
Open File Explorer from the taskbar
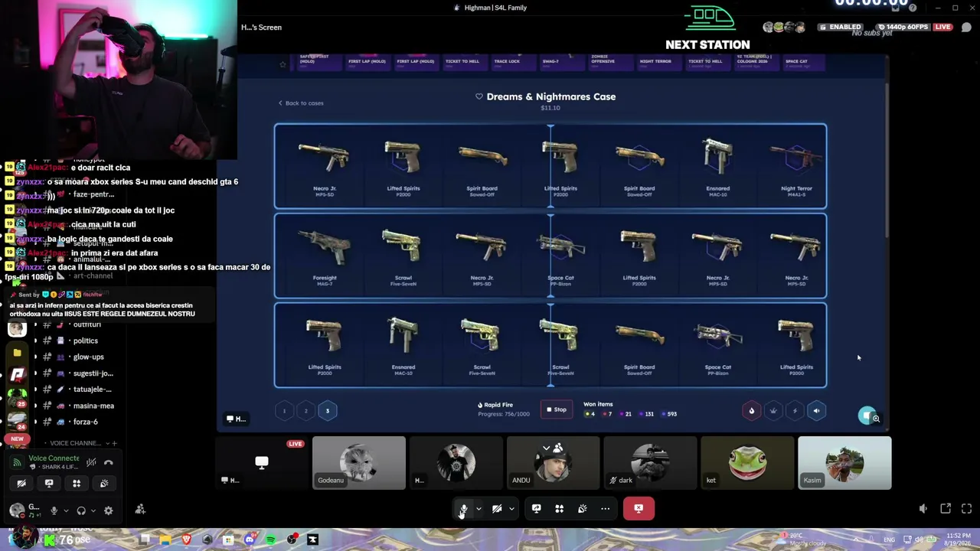tap(165, 540)
